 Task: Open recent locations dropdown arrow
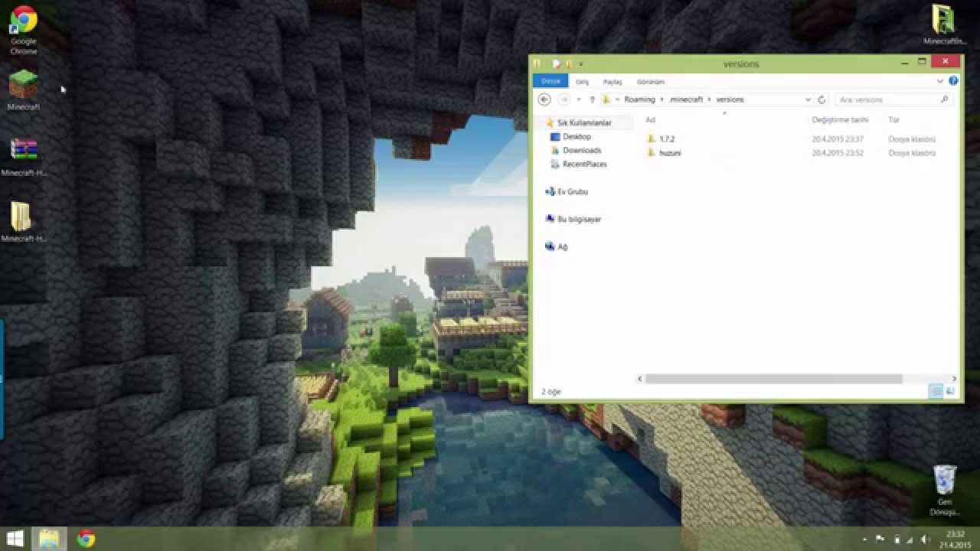(x=579, y=99)
